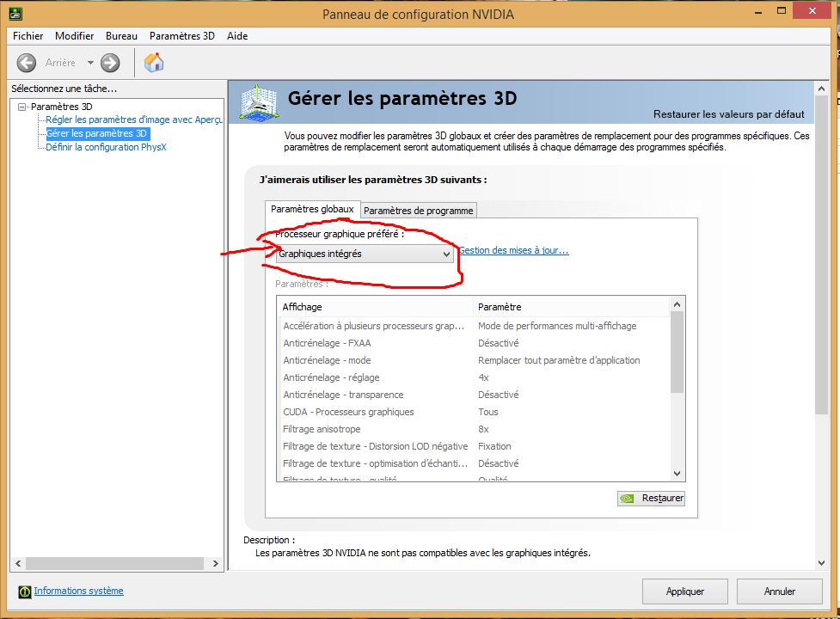This screenshot has width=840, height=619.
Task: Switch to Paramètres de programme tab
Action: [x=419, y=211]
